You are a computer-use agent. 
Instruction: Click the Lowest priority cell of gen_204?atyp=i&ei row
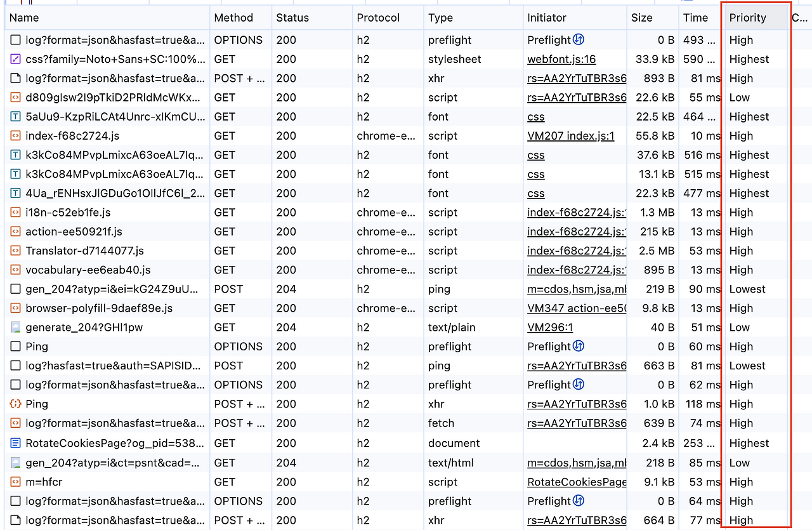[x=747, y=289]
